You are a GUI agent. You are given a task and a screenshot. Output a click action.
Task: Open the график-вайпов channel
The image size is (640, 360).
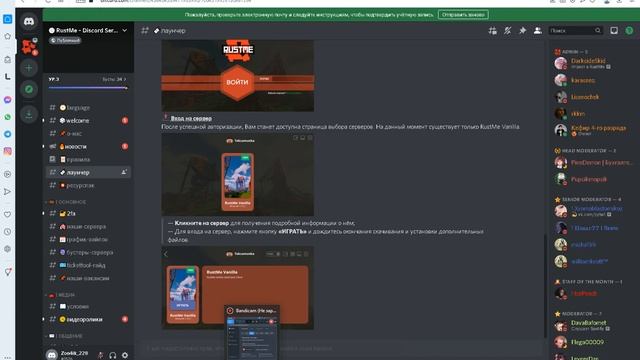coord(88,239)
